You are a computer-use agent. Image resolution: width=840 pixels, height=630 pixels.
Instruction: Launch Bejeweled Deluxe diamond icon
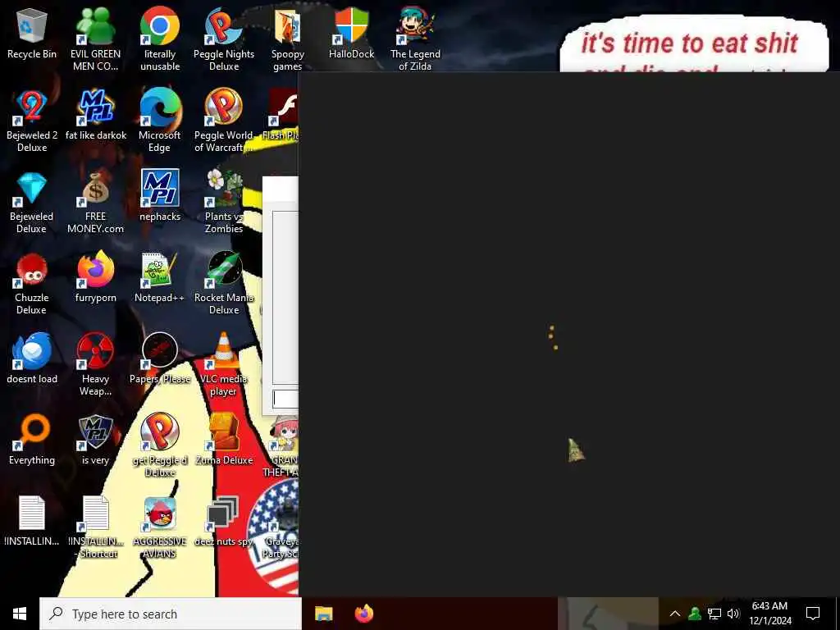(32, 202)
